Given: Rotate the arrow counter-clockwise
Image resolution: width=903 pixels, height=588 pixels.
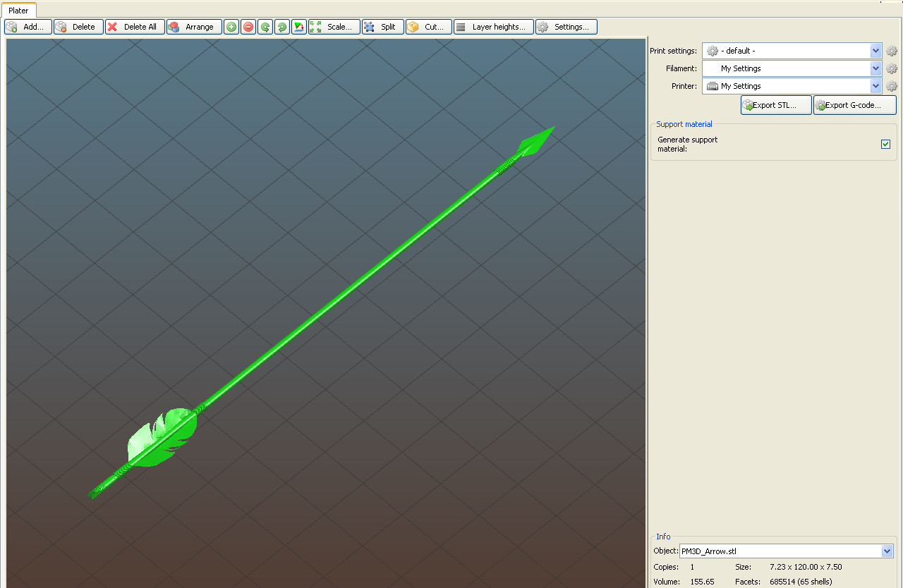Looking at the screenshot, I should coord(265,26).
